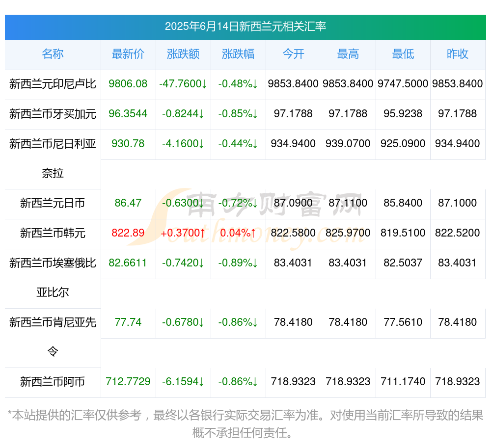Click the table title 2025年6月14日新西兰元相关汇率
Screen dimensions: 491x448
point(245,26)
